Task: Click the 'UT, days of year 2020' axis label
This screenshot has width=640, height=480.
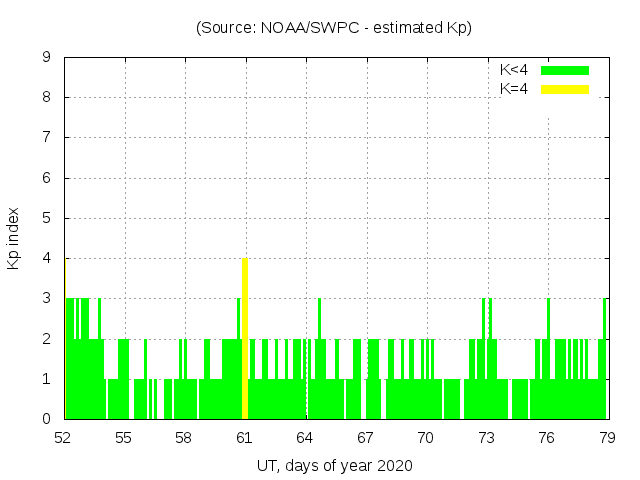Action: [x=334, y=465]
